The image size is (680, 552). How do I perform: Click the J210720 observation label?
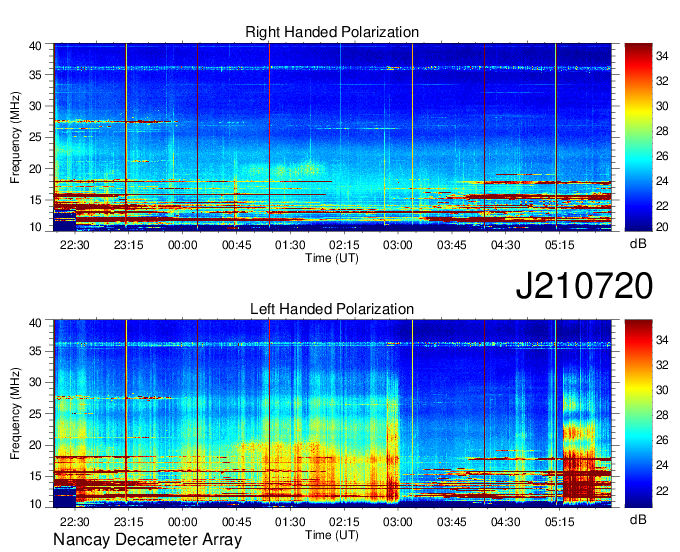pyautogui.click(x=584, y=286)
